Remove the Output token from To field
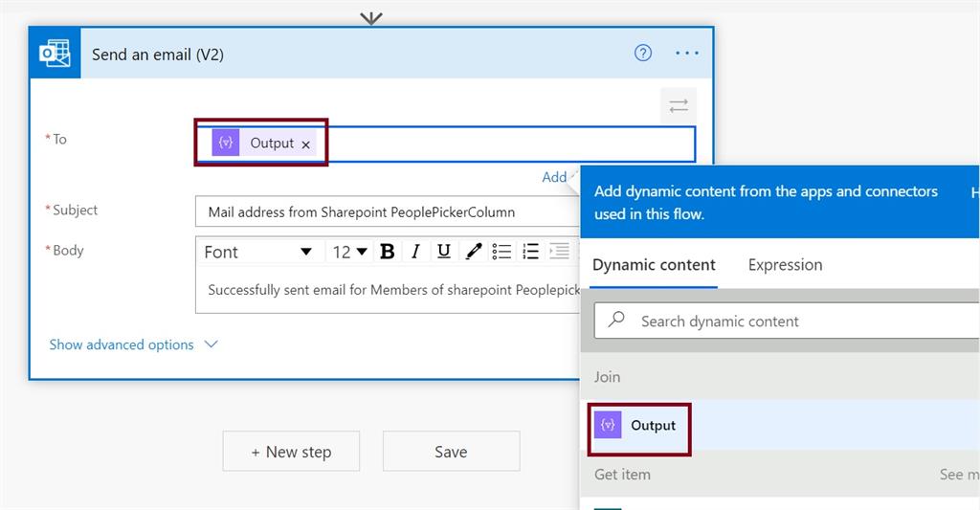Image resolution: width=980 pixels, height=510 pixels. pyautogui.click(x=306, y=144)
